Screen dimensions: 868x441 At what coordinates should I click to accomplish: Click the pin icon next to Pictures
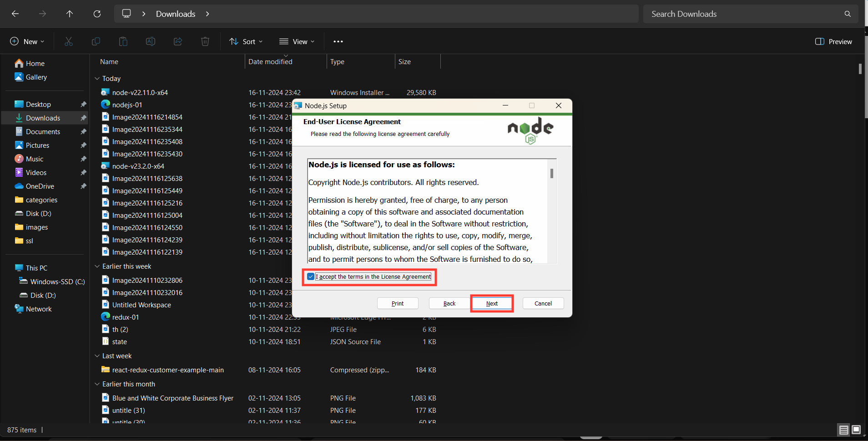(x=83, y=145)
